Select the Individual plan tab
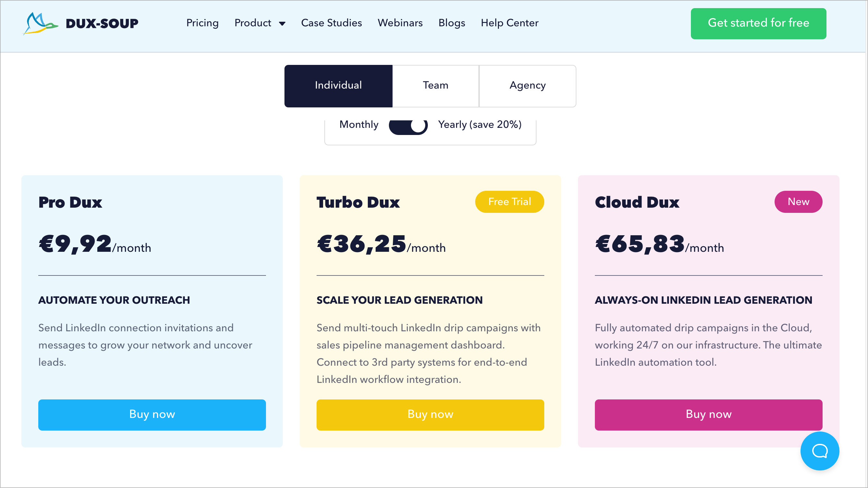Image resolution: width=868 pixels, height=488 pixels. click(338, 86)
